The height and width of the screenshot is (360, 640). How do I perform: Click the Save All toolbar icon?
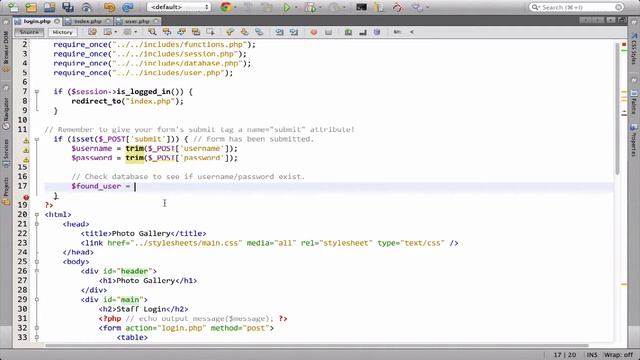[x=68, y=7]
